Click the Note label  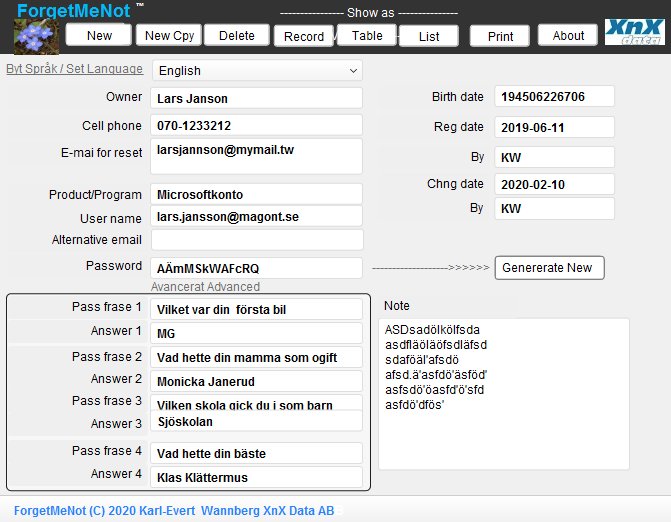tap(397, 305)
